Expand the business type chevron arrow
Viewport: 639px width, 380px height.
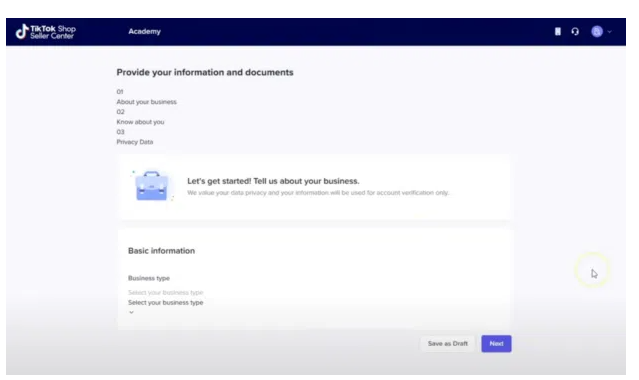click(x=131, y=312)
